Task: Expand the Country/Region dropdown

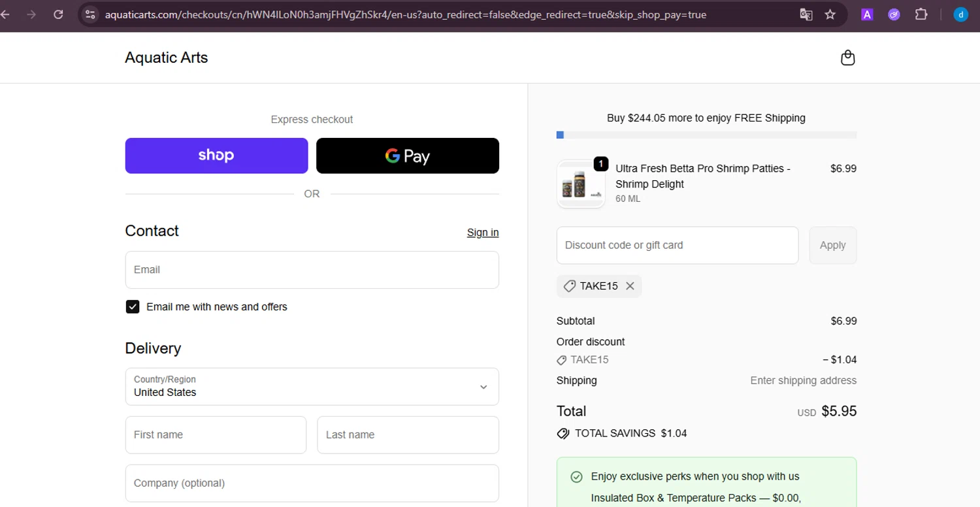Action: tap(312, 387)
